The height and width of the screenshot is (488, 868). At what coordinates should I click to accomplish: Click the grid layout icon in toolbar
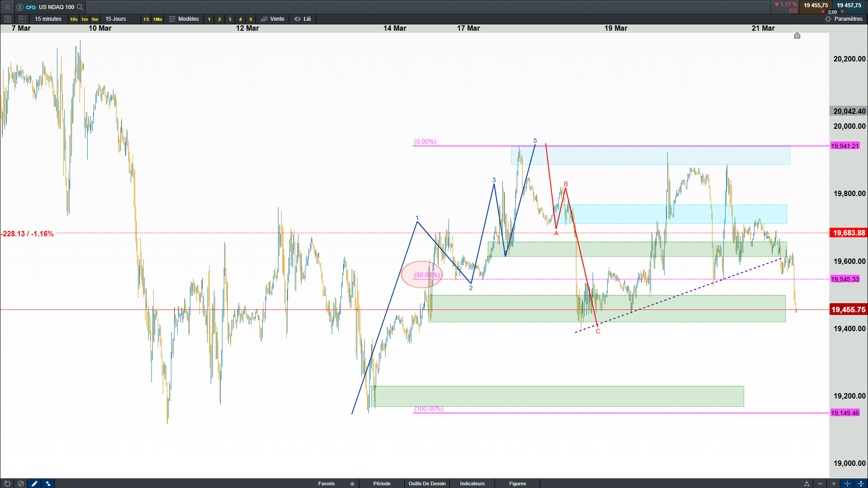22,19
